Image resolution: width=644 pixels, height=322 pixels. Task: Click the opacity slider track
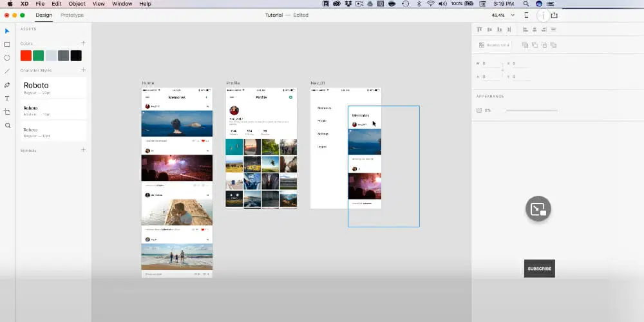pos(532,111)
